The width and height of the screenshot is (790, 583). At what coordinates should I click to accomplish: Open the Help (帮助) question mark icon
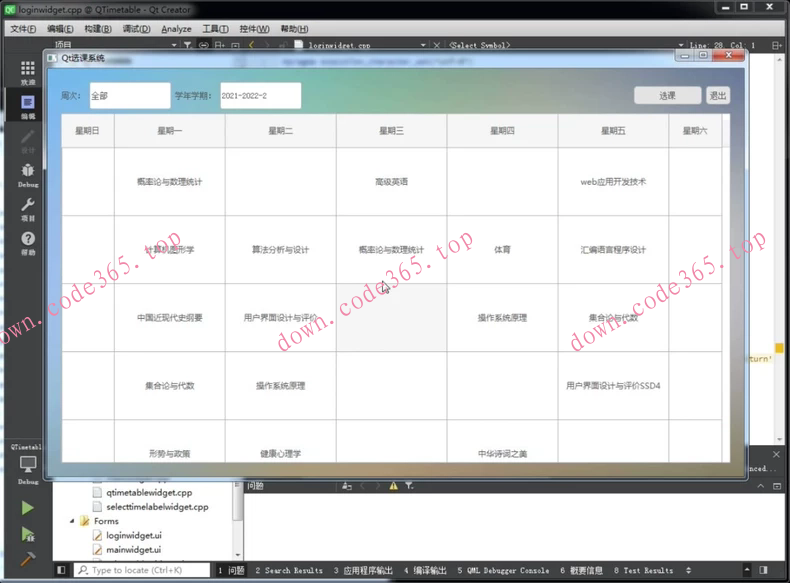[27, 241]
